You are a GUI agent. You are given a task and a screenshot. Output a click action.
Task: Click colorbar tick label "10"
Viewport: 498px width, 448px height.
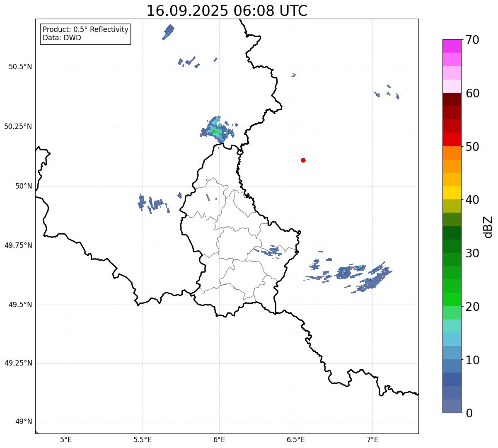click(x=472, y=360)
